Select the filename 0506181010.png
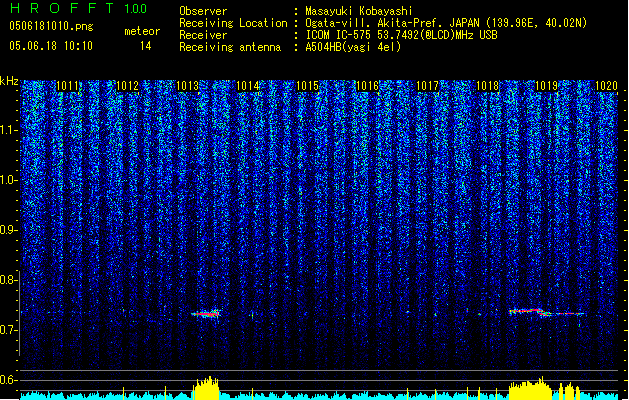 pyautogui.click(x=51, y=26)
